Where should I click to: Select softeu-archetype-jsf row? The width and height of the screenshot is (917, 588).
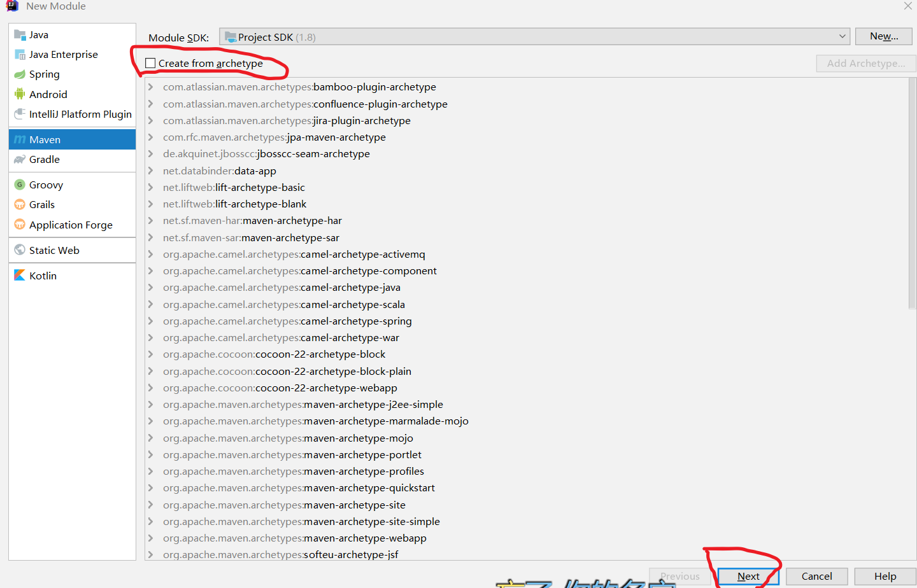coord(526,554)
